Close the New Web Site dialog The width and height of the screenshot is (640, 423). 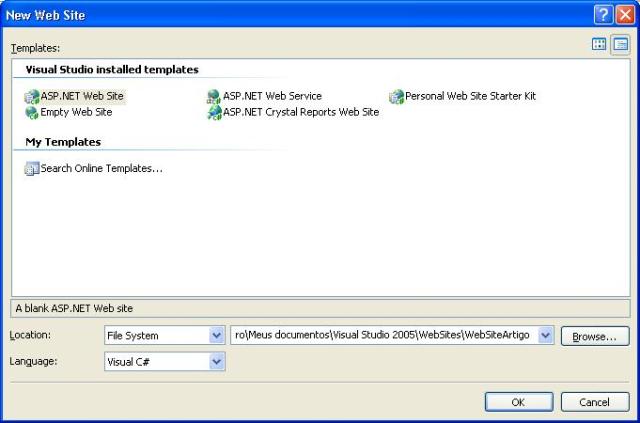(624, 15)
